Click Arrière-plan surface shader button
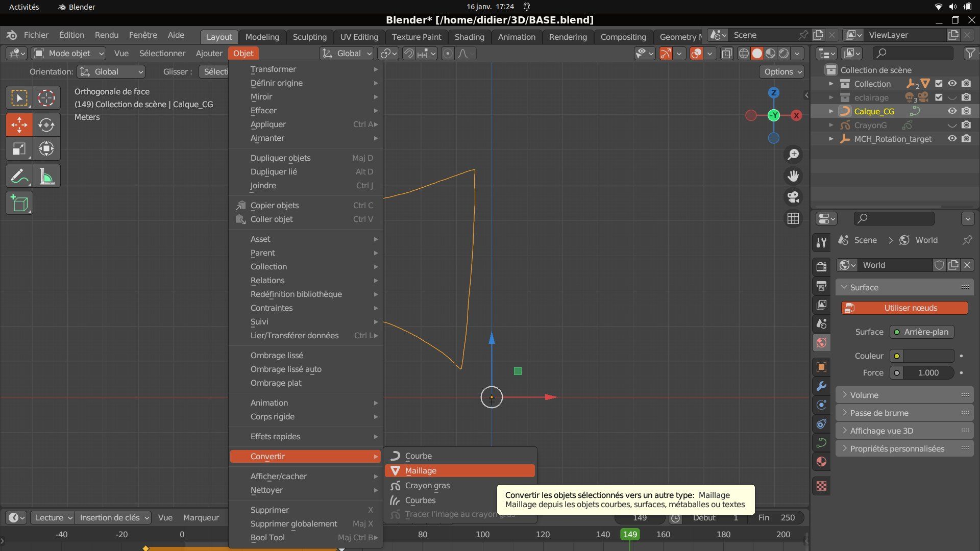 922,332
